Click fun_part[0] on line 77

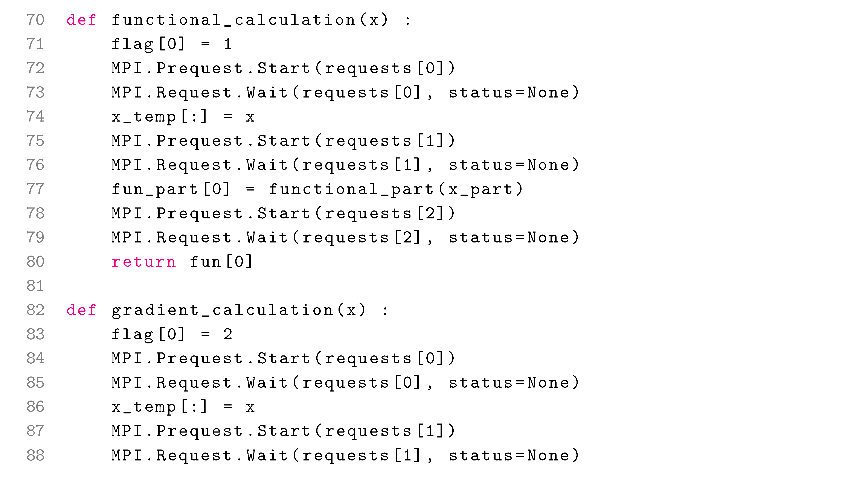tap(171, 189)
